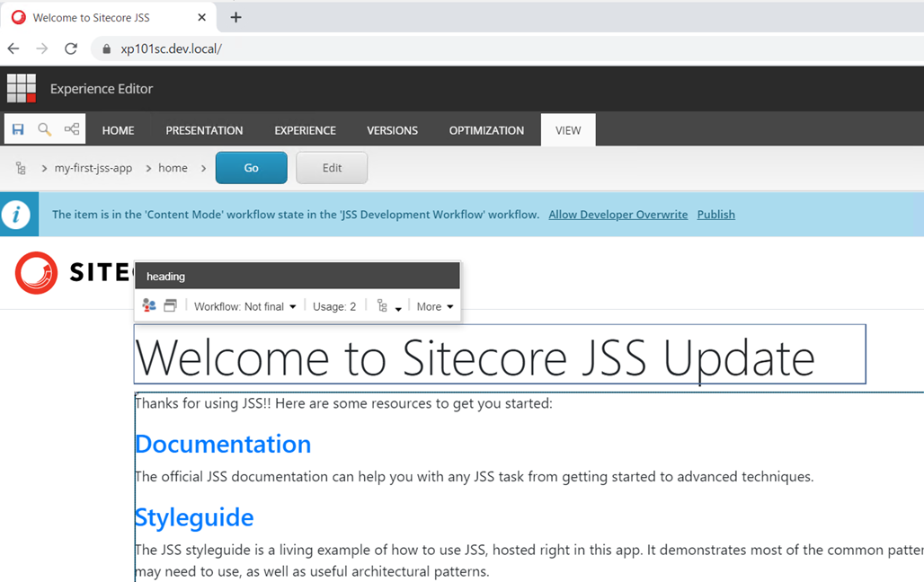View site info lock icon
The width and height of the screenshot is (924, 582).
point(107,48)
